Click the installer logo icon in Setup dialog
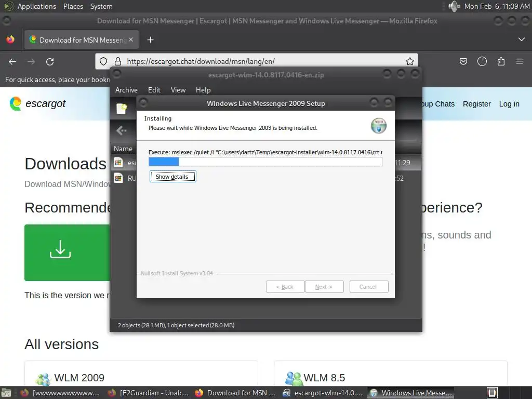 point(379,126)
